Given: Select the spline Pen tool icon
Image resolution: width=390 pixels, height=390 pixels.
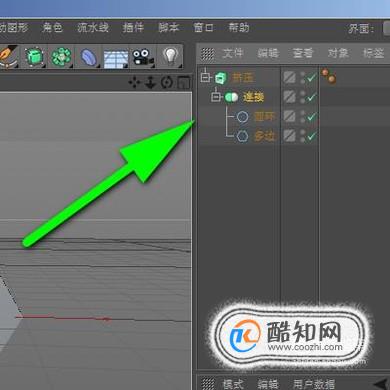Looking at the screenshot, I should [x=8, y=56].
